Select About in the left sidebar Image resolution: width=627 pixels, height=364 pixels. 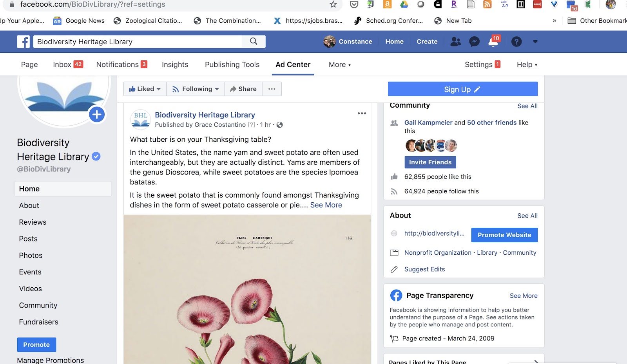point(29,205)
